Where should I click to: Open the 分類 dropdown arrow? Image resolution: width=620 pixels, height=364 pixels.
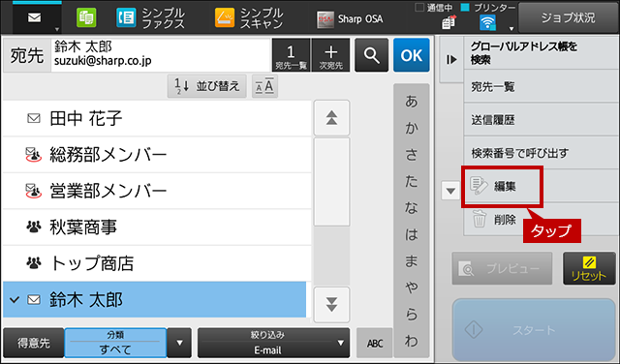pos(179,343)
